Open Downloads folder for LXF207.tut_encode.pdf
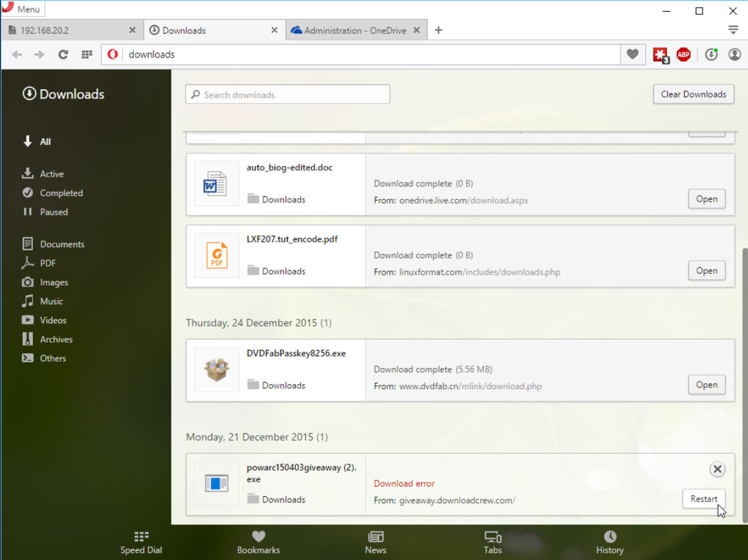The width and height of the screenshot is (748, 560). [276, 271]
